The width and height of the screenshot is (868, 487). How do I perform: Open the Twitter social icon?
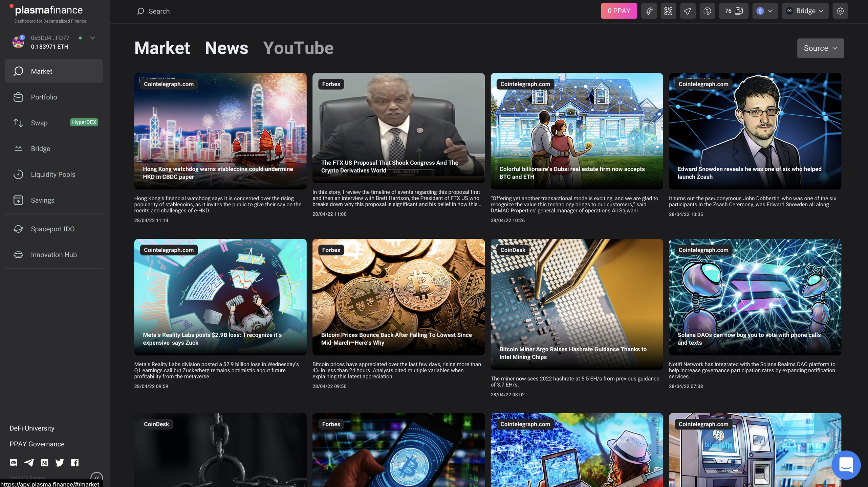tap(60, 462)
